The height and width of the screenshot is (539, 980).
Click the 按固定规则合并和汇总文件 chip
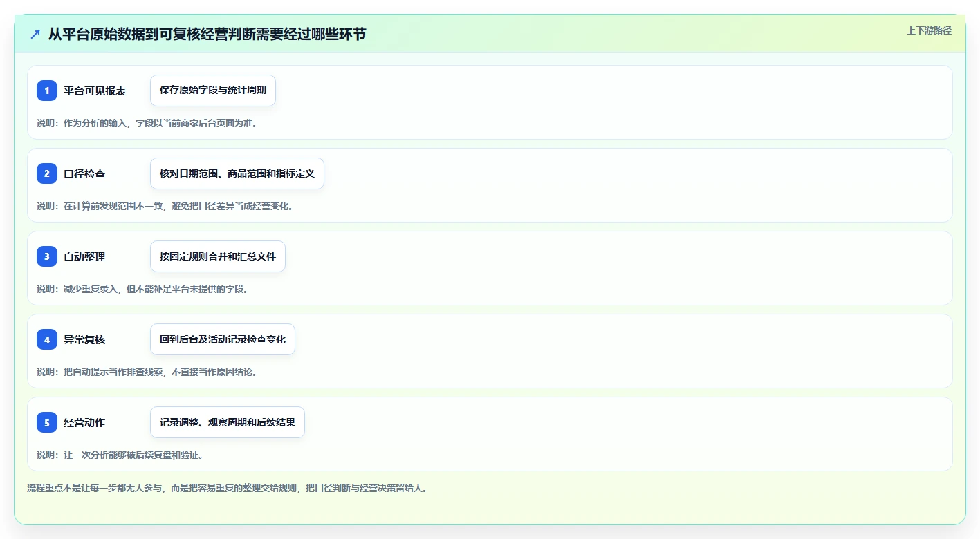(218, 256)
